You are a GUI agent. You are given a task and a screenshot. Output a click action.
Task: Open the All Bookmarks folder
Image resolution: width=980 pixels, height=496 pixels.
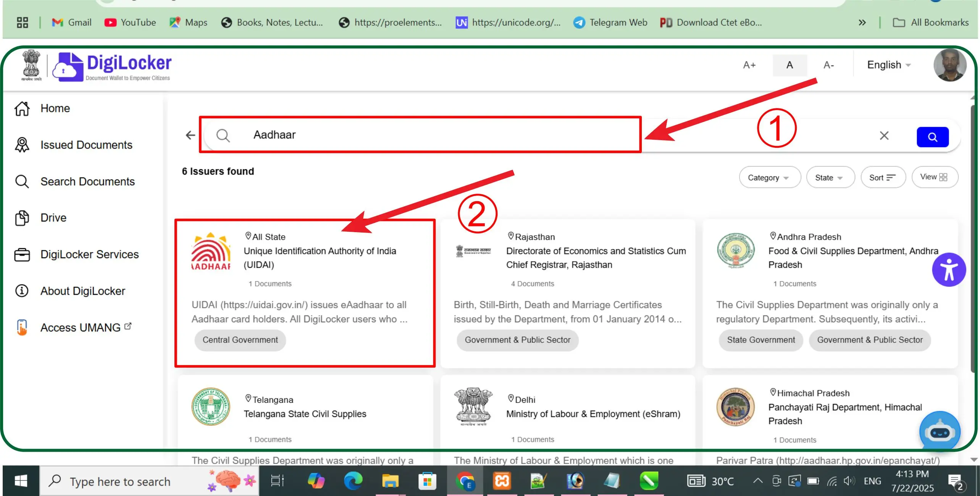point(930,23)
